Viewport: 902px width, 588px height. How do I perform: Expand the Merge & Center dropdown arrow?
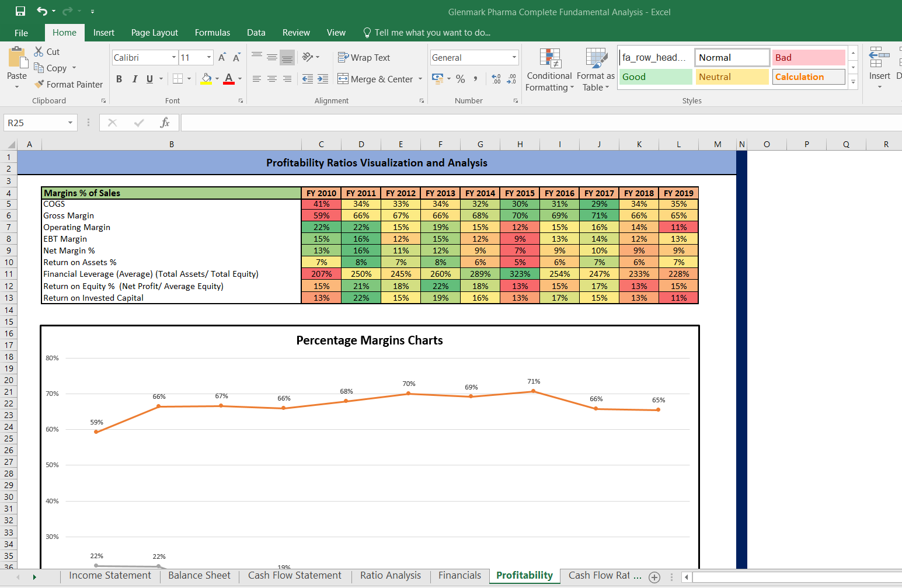point(420,79)
